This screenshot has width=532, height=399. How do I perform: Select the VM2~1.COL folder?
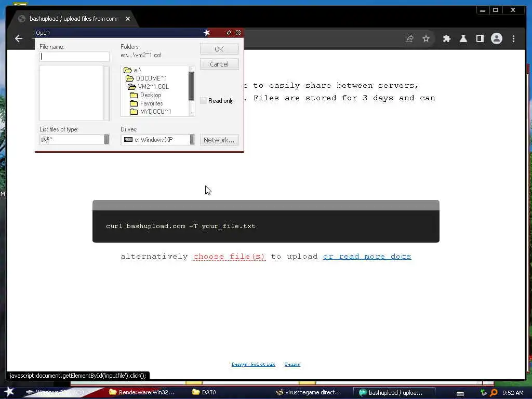(x=149, y=87)
